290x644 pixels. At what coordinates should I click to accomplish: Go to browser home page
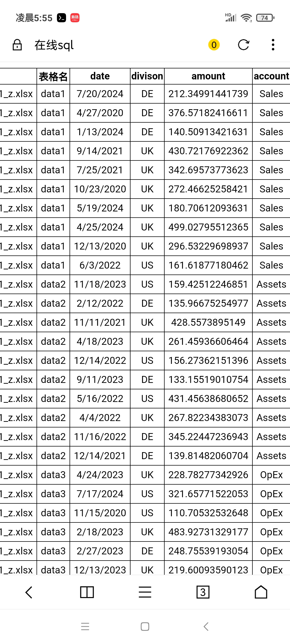pyautogui.click(x=261, y=592)
